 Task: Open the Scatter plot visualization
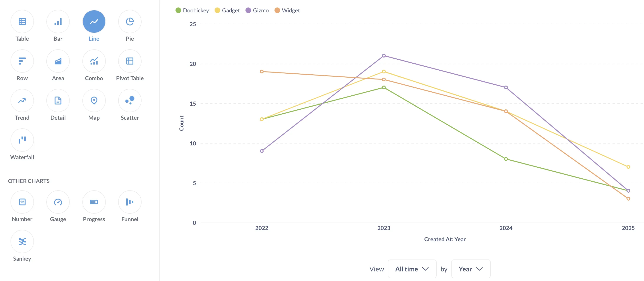130,101
